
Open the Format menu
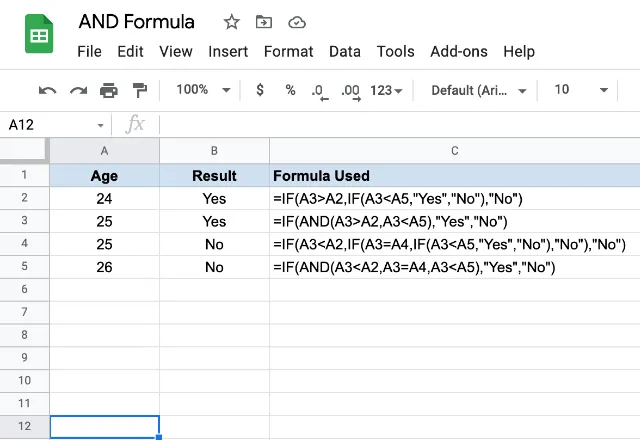(289, 52)
